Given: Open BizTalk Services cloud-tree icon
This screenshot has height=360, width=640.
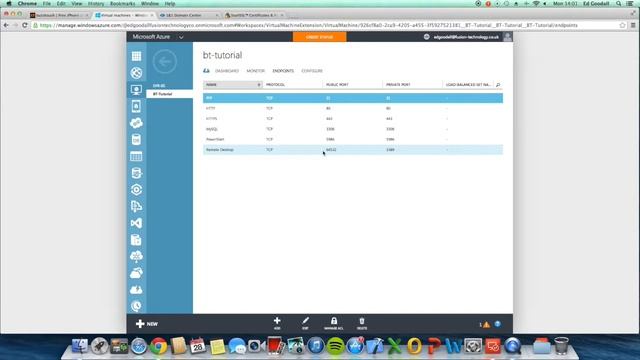Looking at the screenshot, I should pyautogui.click(x=136, y=256).
